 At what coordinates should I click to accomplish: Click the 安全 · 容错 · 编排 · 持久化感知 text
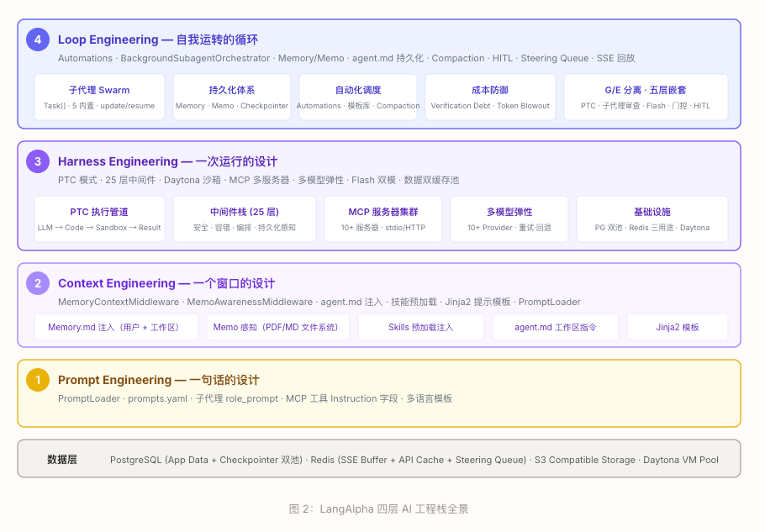(245, 228)
